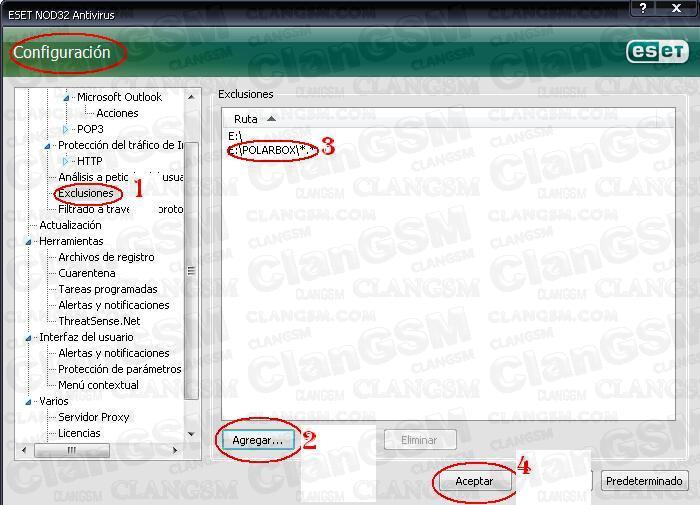Click the tree's horizontal scrollbar thumb

point(72,450)
